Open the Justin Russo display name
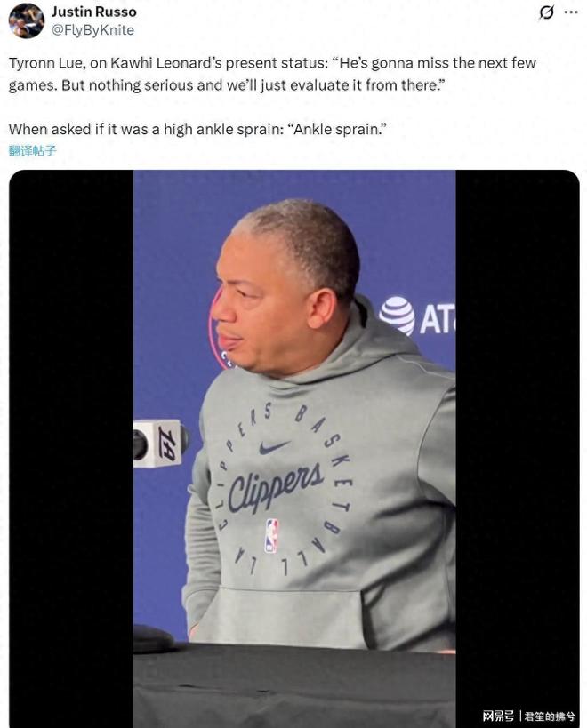The width and height of the screenshot is (587, 728). [x=93, y=12]
